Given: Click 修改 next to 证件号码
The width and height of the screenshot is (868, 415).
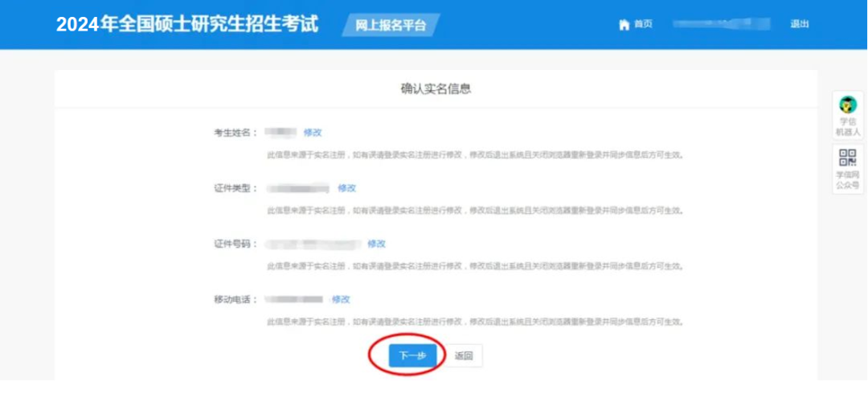Looking at the screenshot, I should [x=376, y=244].
